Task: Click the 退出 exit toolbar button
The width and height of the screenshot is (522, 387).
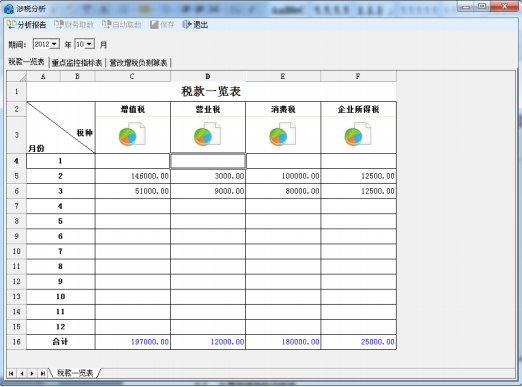Action: (195, 25)
